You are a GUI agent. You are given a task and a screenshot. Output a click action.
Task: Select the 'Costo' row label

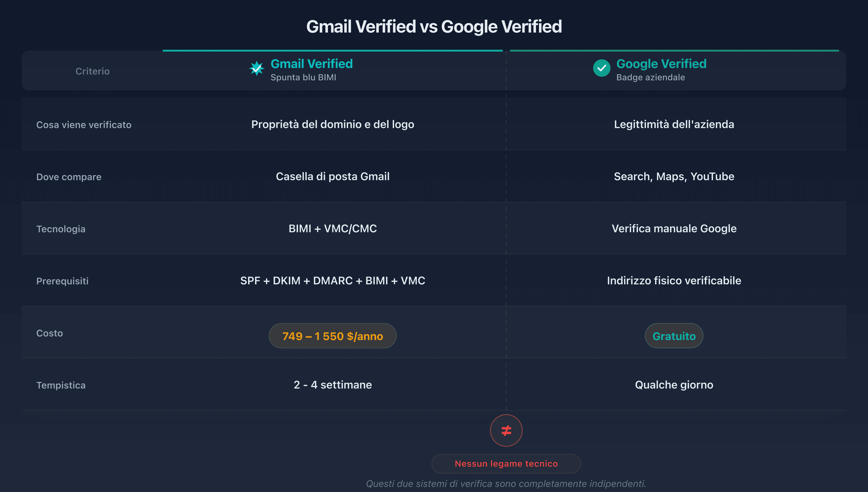pyautogui.click(x=50, y=333)
